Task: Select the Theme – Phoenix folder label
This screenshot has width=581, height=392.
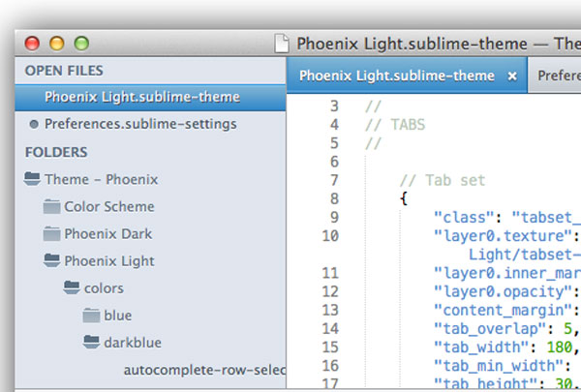Action: 101,179
